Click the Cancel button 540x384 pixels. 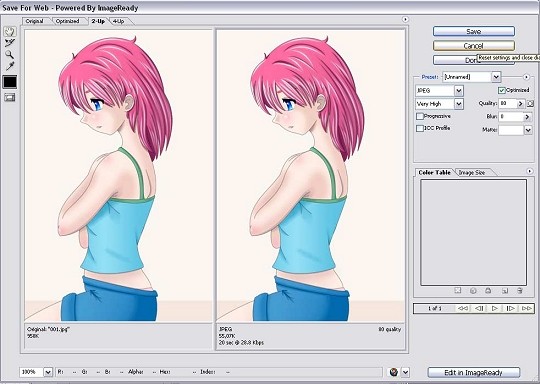[x=474, y=45]
